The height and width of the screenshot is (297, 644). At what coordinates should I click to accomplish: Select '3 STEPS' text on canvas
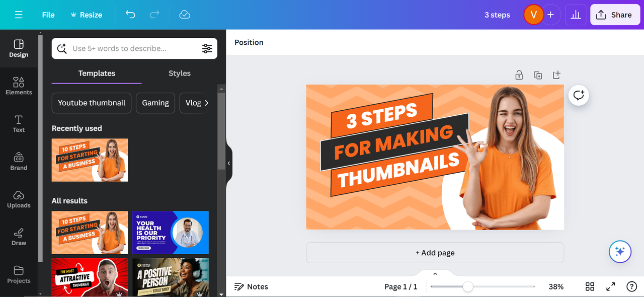point(382,115)
